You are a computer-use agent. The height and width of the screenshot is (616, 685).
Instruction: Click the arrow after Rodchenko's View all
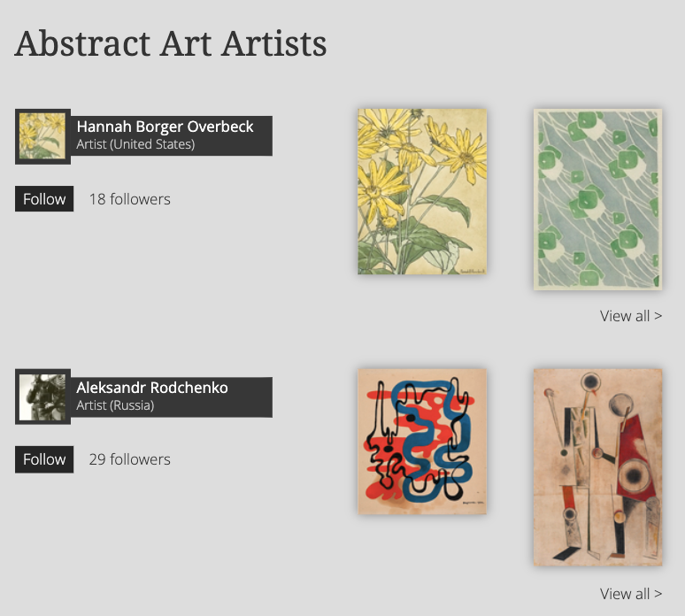pyautogui.click(x=658, y=594)
